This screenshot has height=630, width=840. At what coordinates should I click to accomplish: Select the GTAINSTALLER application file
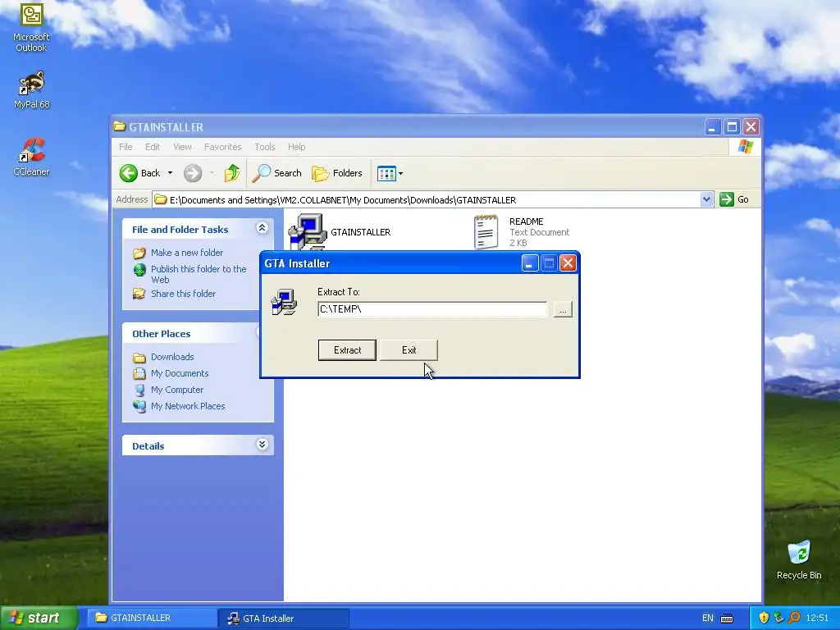340,232
